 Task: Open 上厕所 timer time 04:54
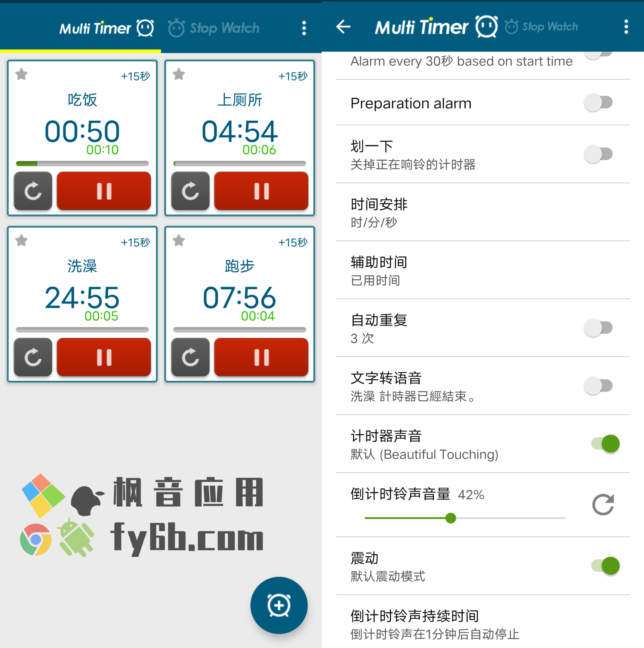(x=240, y=131)
